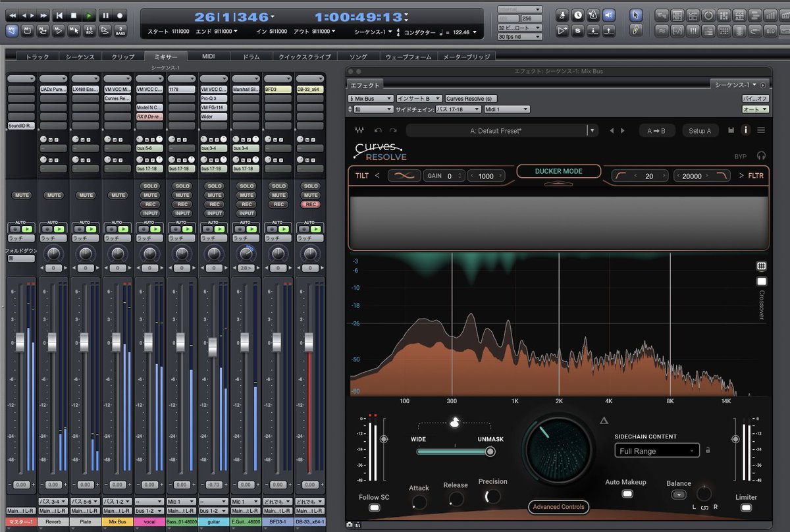Click the 2 BARS countoff icon
This screenshot has width=790, height=532.
tap(120, 30)
